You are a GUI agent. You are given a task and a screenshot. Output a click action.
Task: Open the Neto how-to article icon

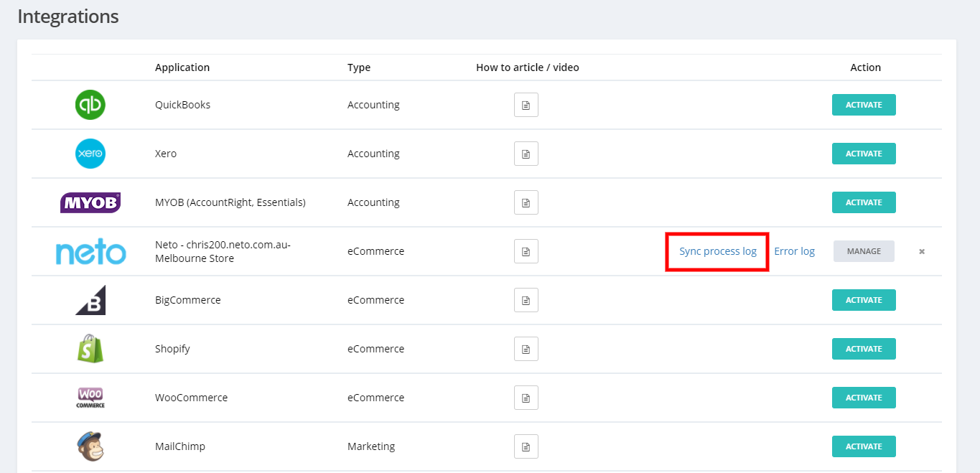point(526,251)
